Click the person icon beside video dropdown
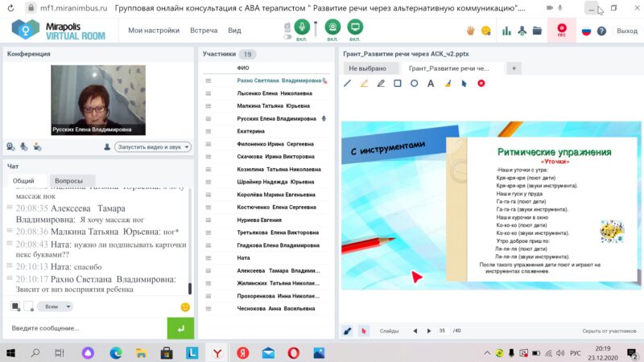644x362 pixels. pyautogui.click(x=107, y=146)
